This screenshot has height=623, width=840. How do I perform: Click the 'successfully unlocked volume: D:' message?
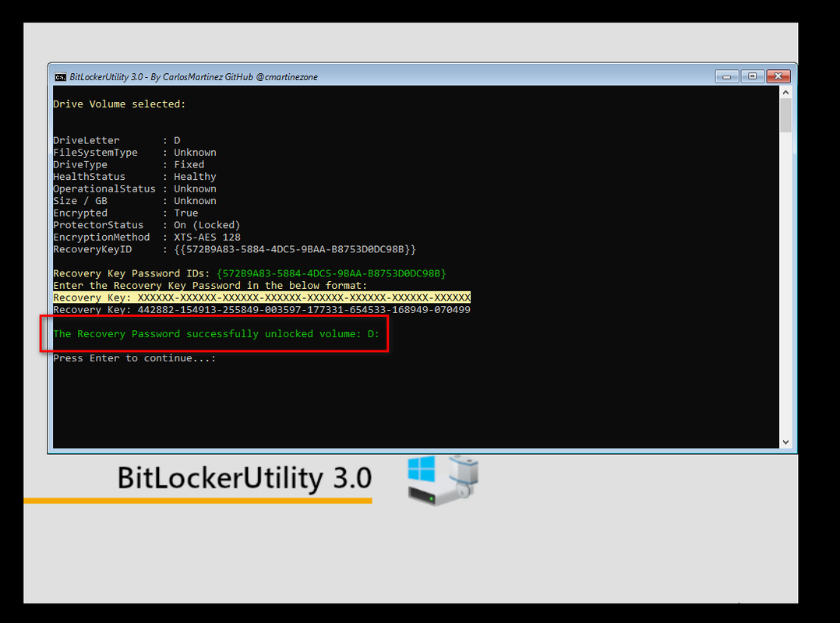click(x=216, y=334)
